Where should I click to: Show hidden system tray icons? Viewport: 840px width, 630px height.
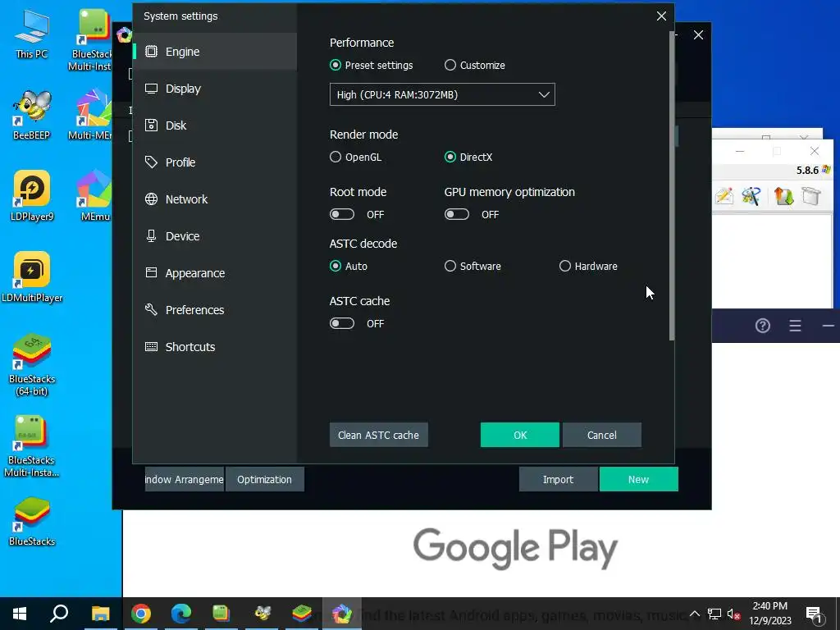[x=694, y=614]
